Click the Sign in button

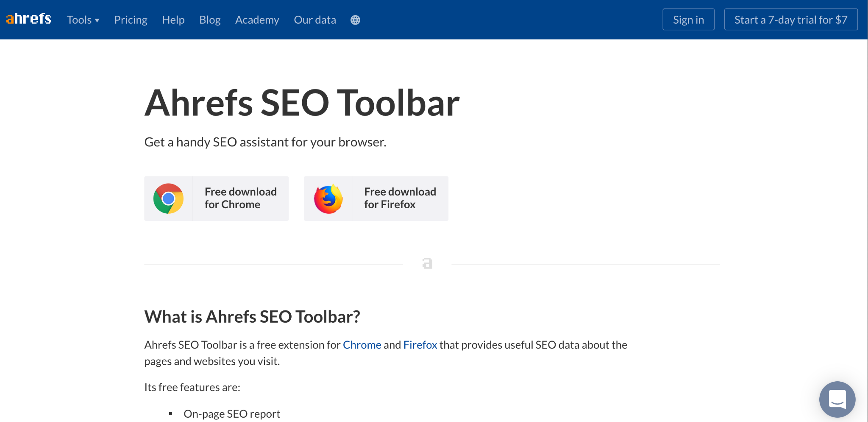[x=688, y=20]
